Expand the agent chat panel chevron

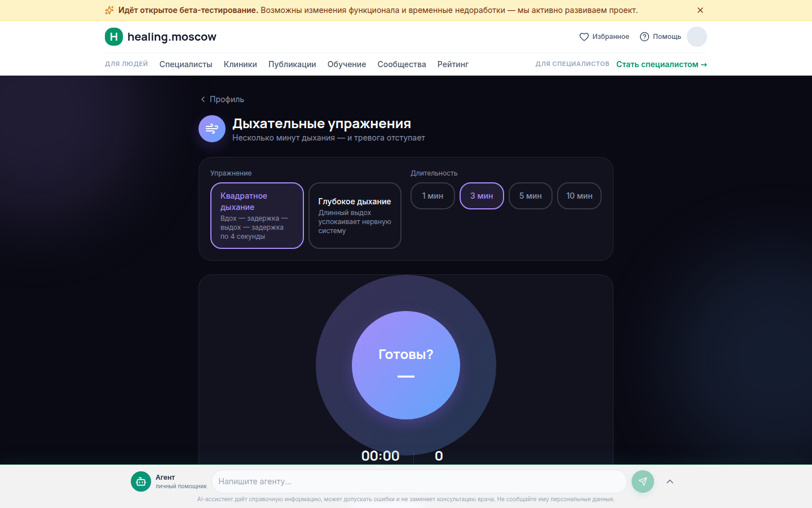[x=670, y=481]
